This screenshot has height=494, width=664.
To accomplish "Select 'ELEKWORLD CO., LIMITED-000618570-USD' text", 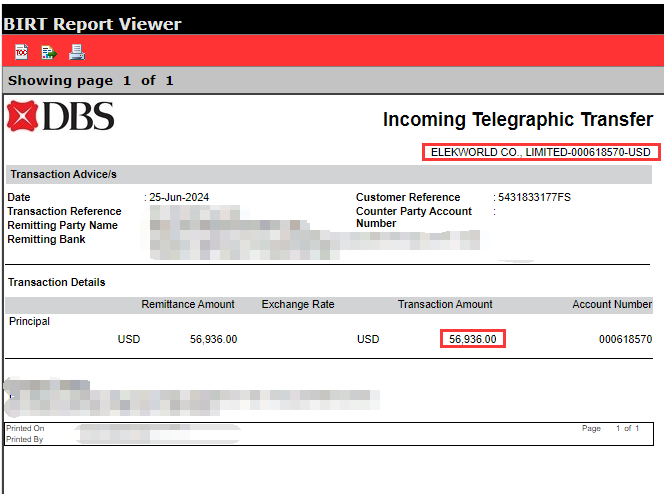I will (x=541, y=152).
